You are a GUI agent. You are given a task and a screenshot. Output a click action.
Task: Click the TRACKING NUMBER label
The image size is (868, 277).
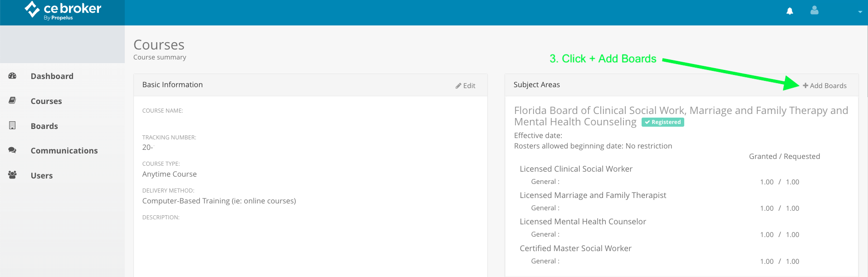click(169, 138)
